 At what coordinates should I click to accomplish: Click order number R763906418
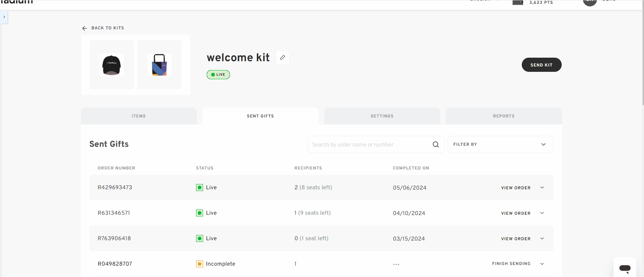point(114,238)
